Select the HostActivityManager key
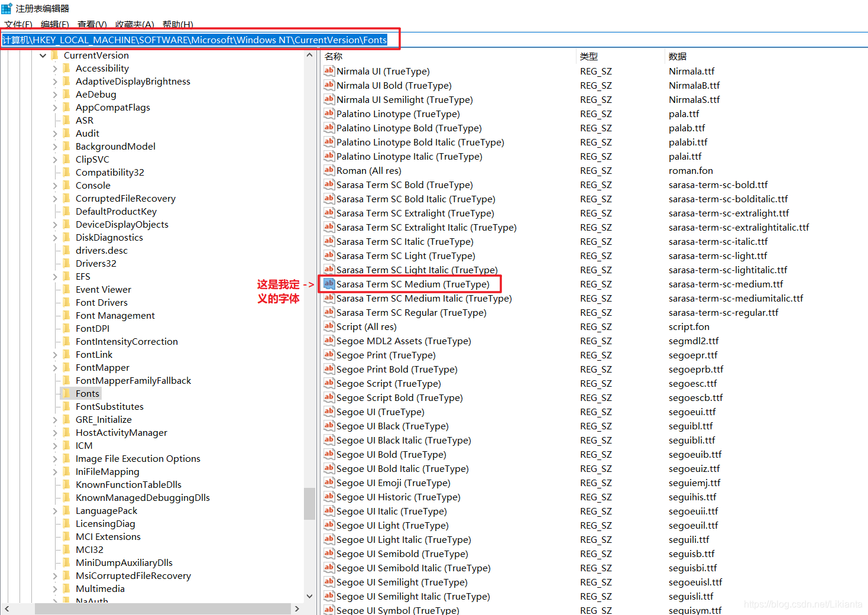868x615 pixels. (x=121, y=432)
